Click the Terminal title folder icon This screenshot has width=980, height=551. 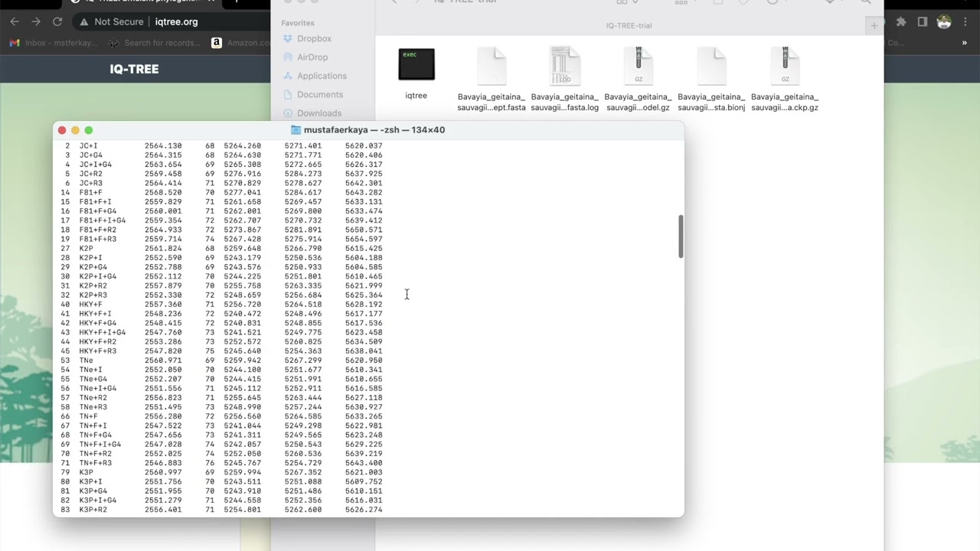pyautogui.click(x=296, y=130)
